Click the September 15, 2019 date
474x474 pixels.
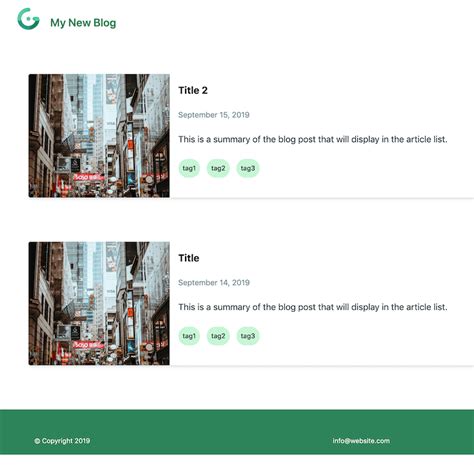[214, 115]
